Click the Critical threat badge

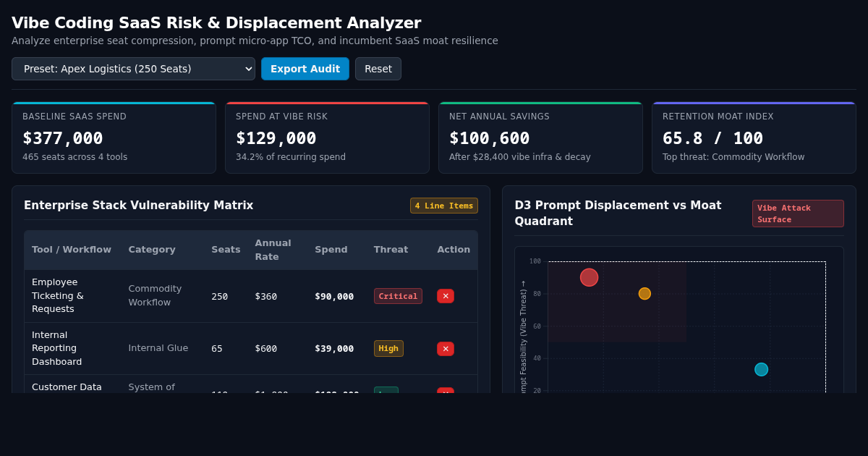click(x=398, y=296)
